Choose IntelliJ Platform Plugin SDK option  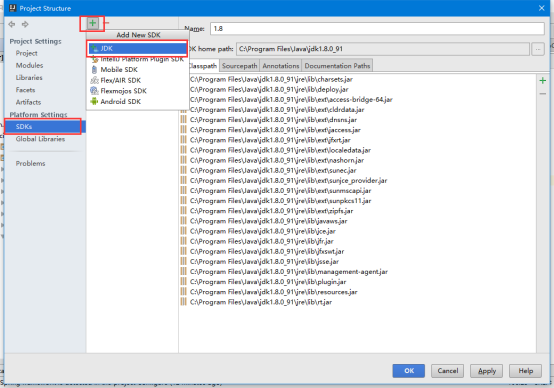[138, 59]
